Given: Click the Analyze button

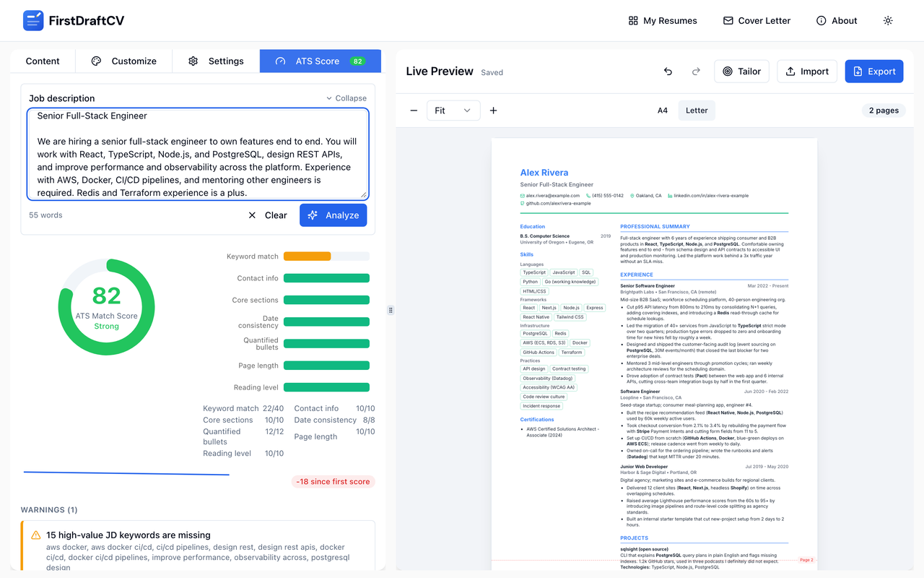Looking at the screenshot, I should coord(334,215).
